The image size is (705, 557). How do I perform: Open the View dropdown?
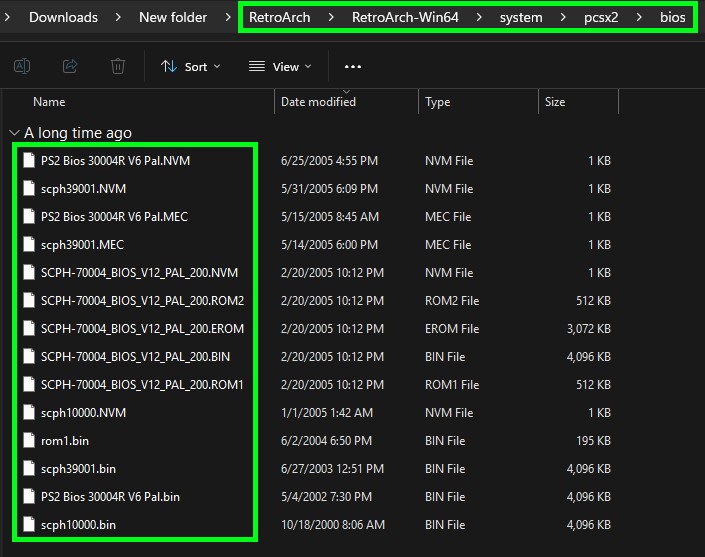(x=280, y=67)
